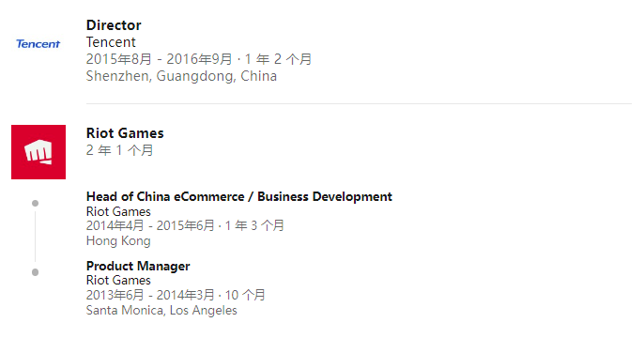Click Riot Games under Head of China eCommerce
The width and height of the screenshot is (644, 338).
(x=118, y=211)
